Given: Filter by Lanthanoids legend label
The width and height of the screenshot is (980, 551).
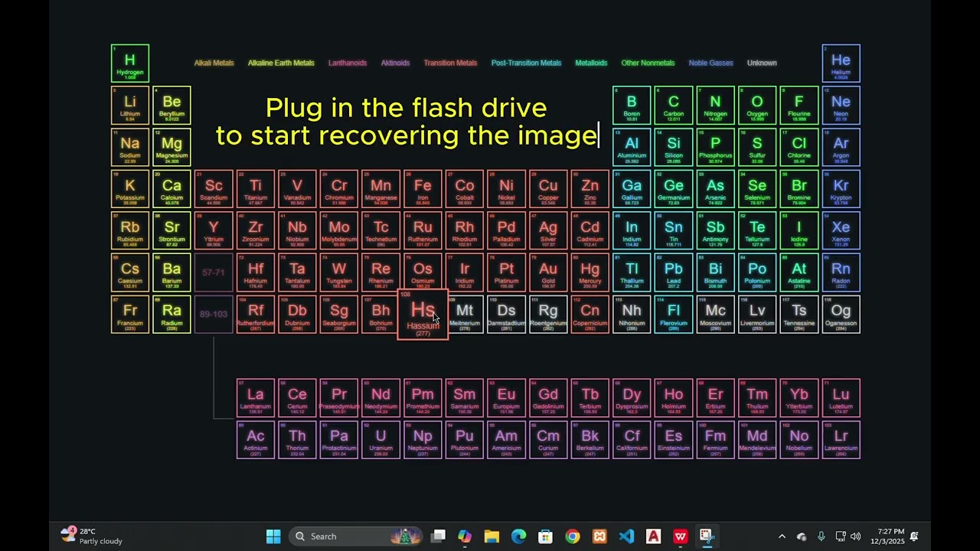Looking at the screenshot, I should coord(348,63).
